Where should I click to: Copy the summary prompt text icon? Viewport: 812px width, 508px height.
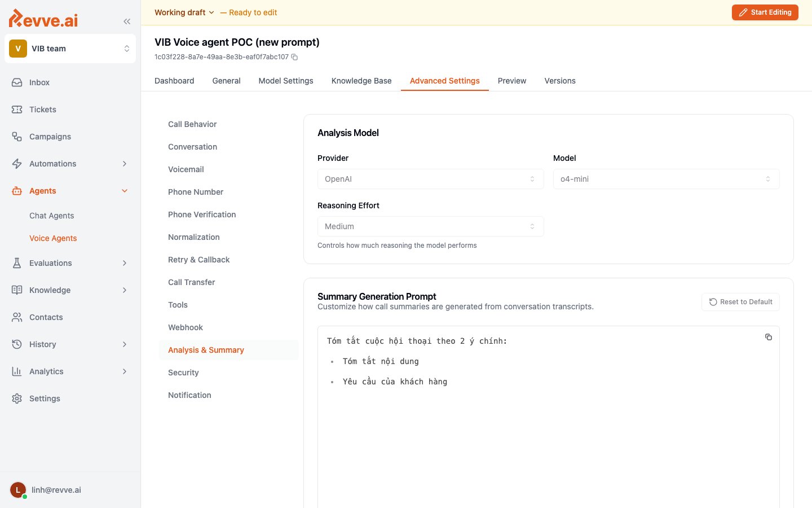[x=768, y=337]
